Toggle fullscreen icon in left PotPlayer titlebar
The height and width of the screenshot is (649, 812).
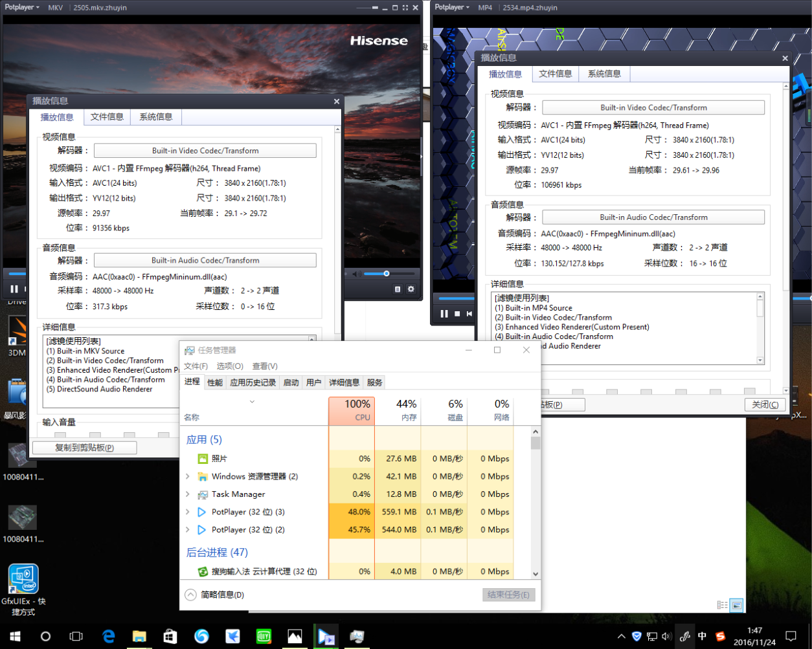(405, 8)
